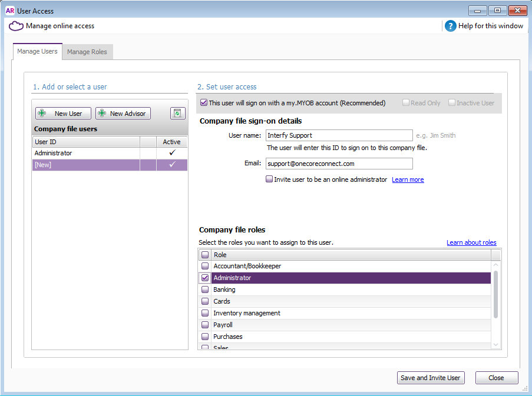Viewport: 532px width, 396px height.
Task: Follow the Learn more link
Action: tap(408, 179)
